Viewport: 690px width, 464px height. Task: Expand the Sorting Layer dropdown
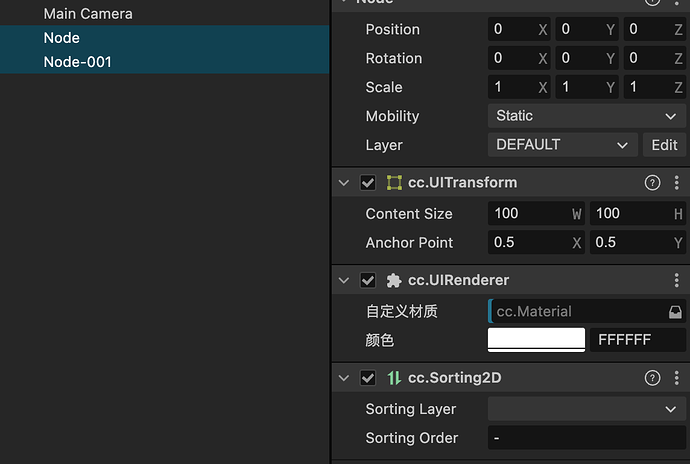tap(587, 409)
